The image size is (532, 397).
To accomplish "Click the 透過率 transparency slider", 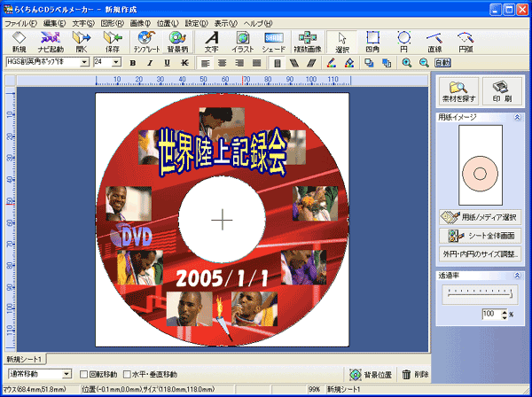I will click(480, 294).
